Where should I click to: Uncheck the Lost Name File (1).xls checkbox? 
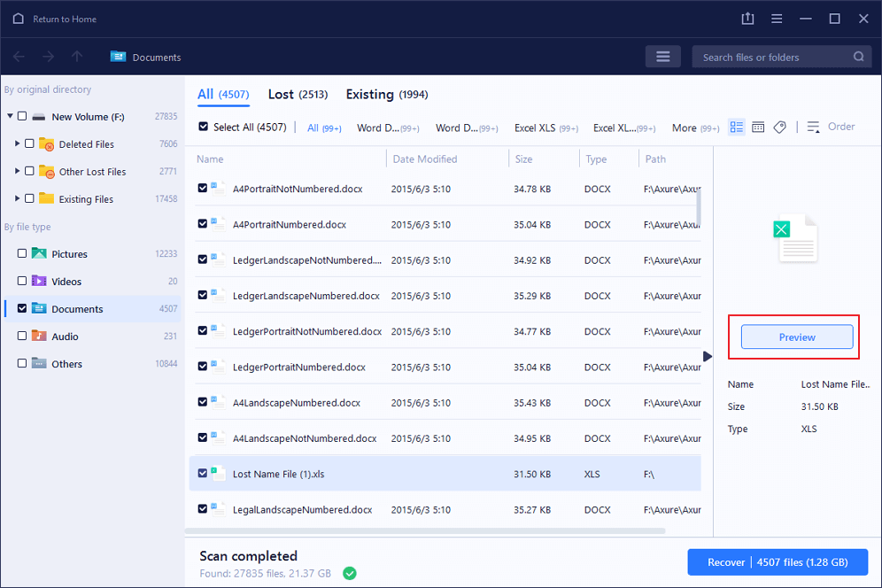coord(203,474)
